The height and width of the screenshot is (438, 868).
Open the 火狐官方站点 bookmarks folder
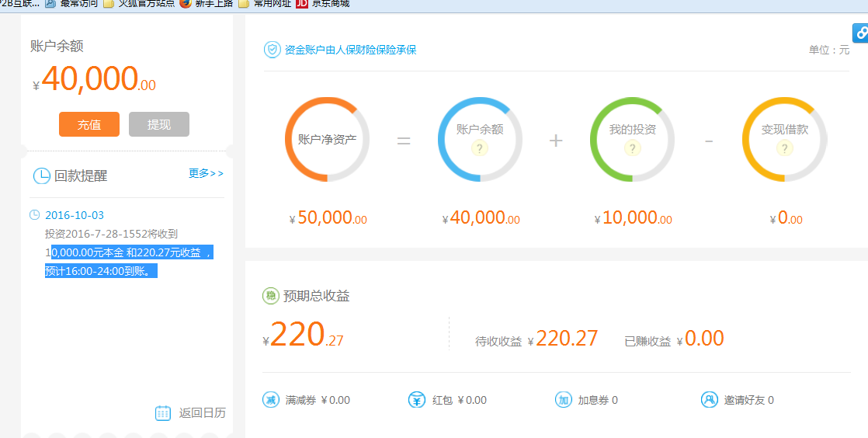click(x=139, y=3)
